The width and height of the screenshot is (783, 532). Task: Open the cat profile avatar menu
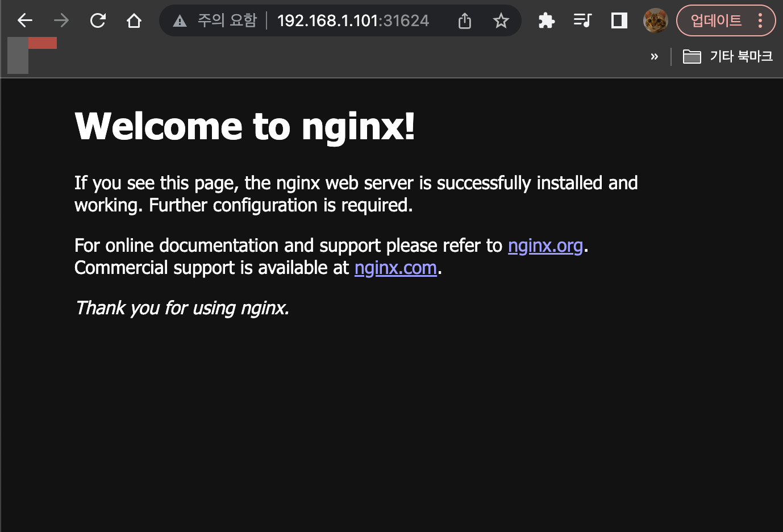click(x=655, y=21)
